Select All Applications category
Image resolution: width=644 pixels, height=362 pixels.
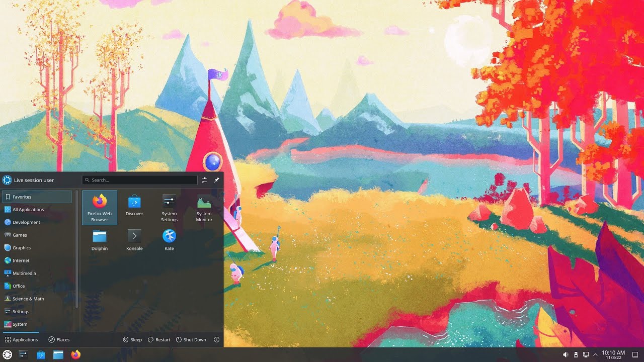point(37,210)
